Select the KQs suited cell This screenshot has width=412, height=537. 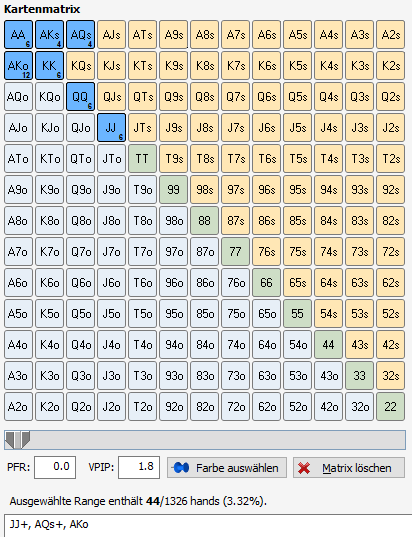coord(80,66)
